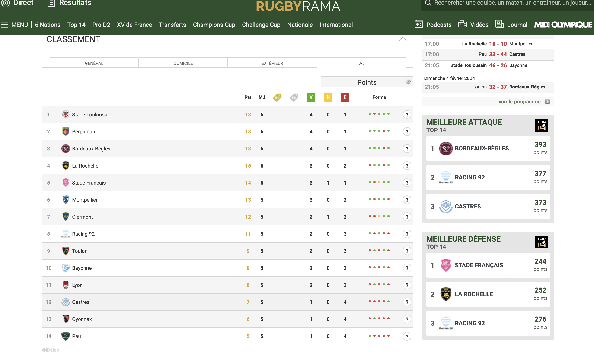
Task: Click the Bordeaux-Bègles club icon in standings
Action: [66, 148]
